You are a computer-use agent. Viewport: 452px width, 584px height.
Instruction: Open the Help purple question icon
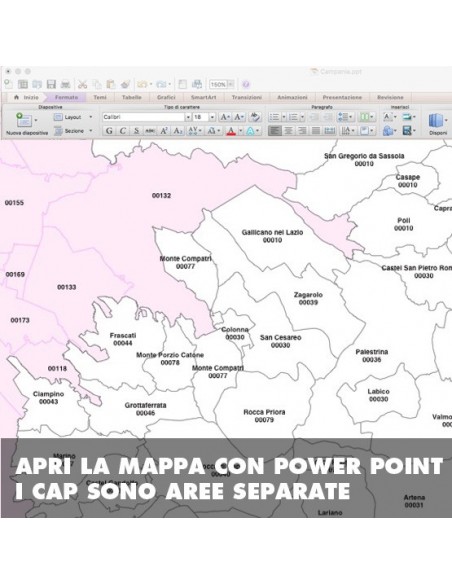[x=246, y=85]
